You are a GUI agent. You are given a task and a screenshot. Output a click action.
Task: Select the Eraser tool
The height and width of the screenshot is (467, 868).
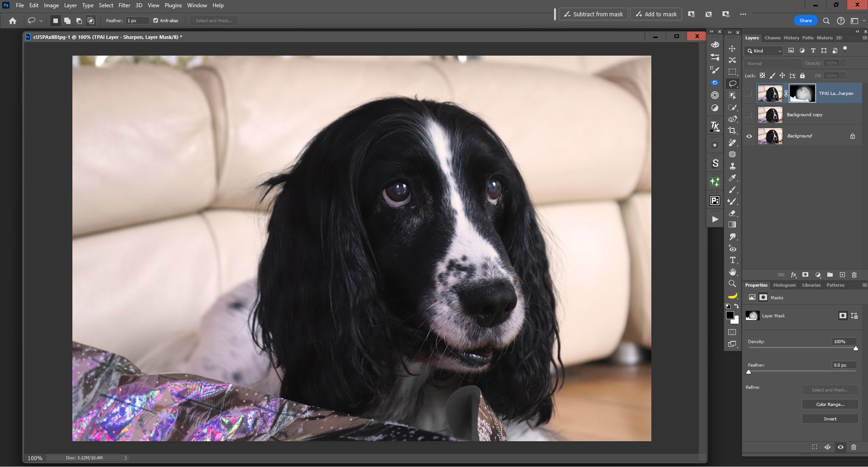tap(732, 213)
